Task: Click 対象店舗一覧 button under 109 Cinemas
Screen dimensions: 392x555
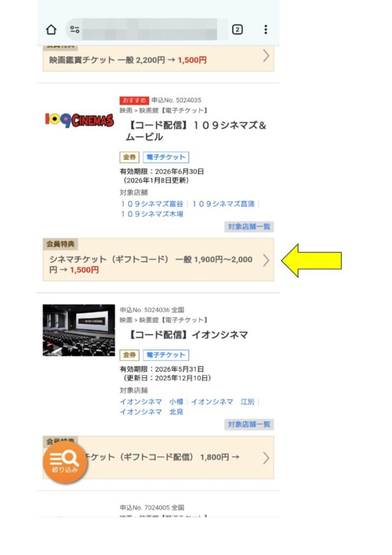Action: [249, 227]
